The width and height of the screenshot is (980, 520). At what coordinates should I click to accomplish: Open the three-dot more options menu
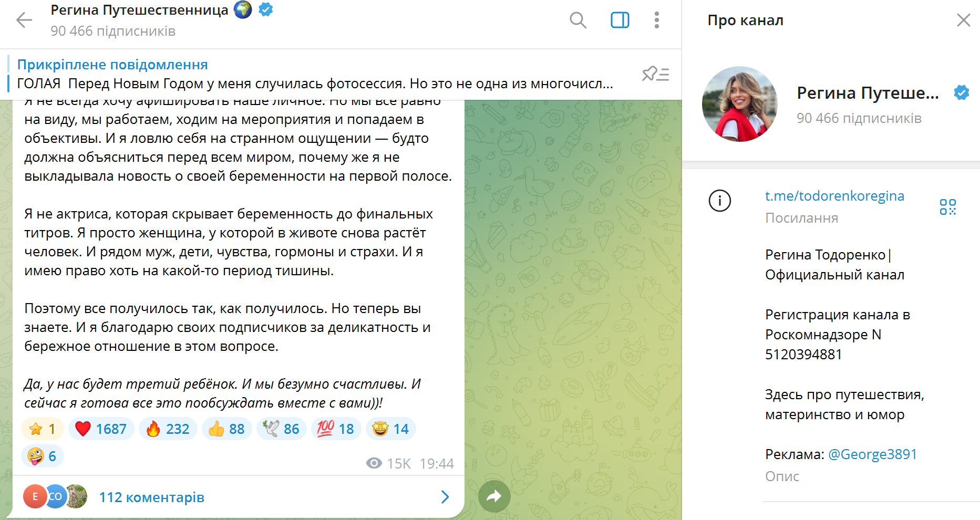pyautogui.click(x=656, y=20)
